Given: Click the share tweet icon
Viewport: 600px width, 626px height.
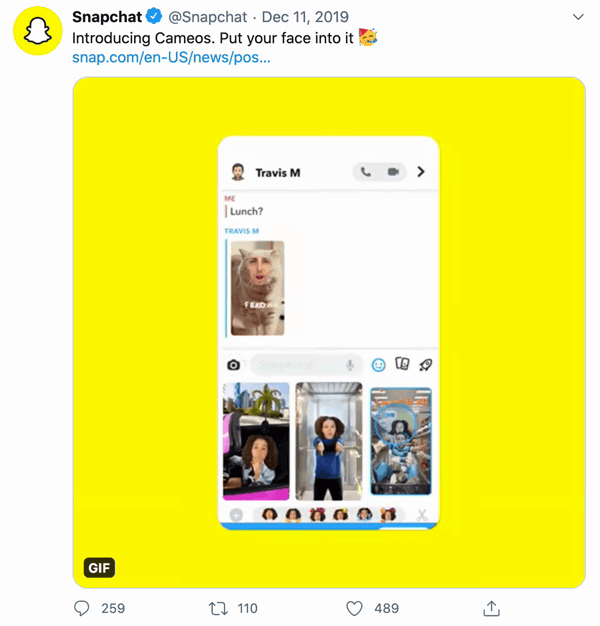Looking at the screenshot, I should [x=491, y=608].
